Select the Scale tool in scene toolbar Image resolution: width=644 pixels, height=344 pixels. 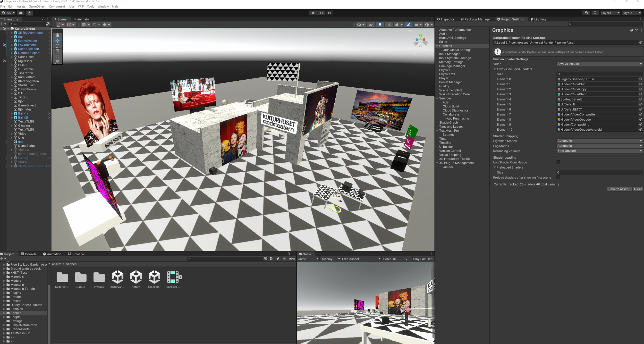tap(57, 51)
